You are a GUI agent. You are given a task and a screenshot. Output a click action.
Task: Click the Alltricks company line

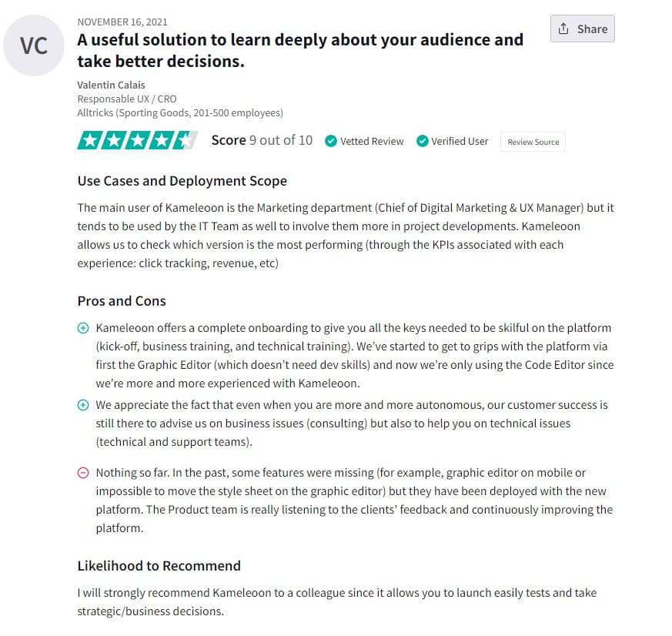click(180, 112)
